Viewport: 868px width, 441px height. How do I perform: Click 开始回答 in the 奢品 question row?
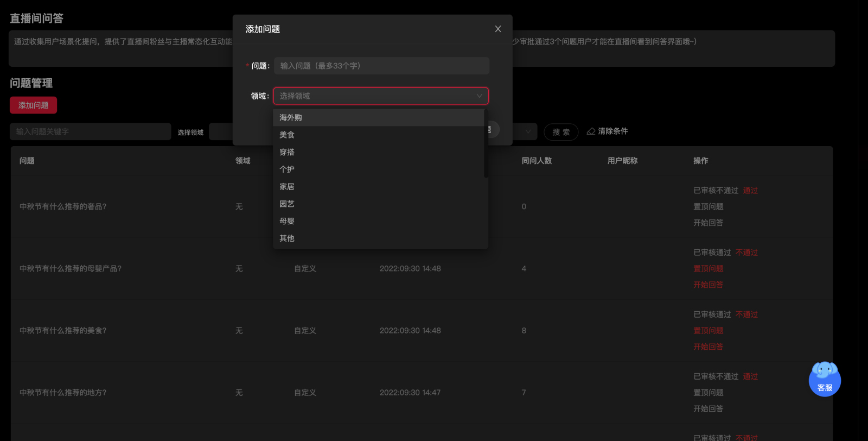click(709, 223)
